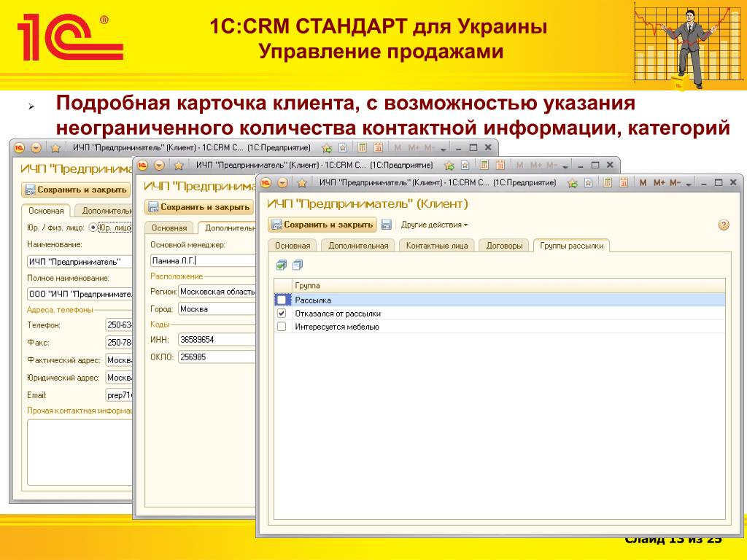Click the Email field in back window
The width and height of the screenshot is (747, 560).
(119, 395)
